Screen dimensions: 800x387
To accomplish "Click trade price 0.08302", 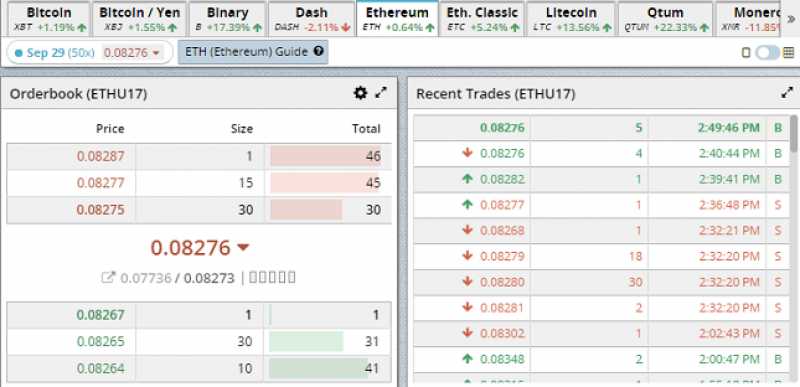I will pos(502,333).
